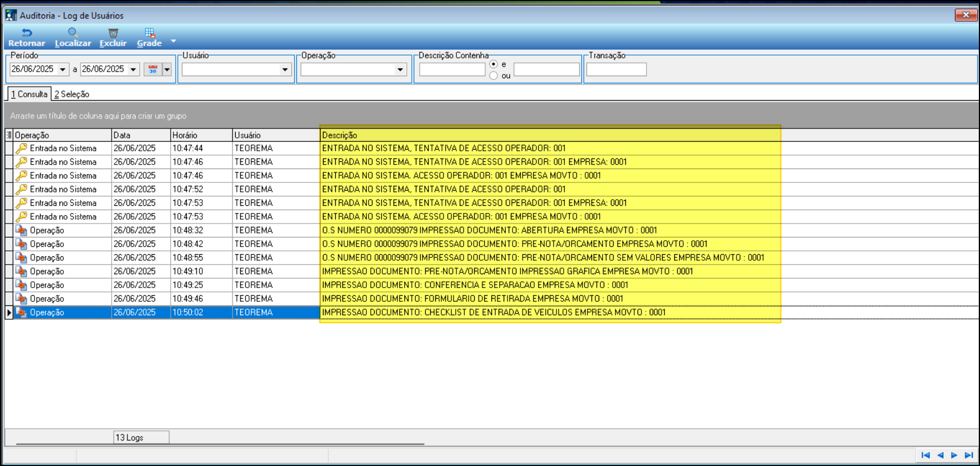Expand the arrow next to Grade
980x466 pixels.
(x=173, y=41)
